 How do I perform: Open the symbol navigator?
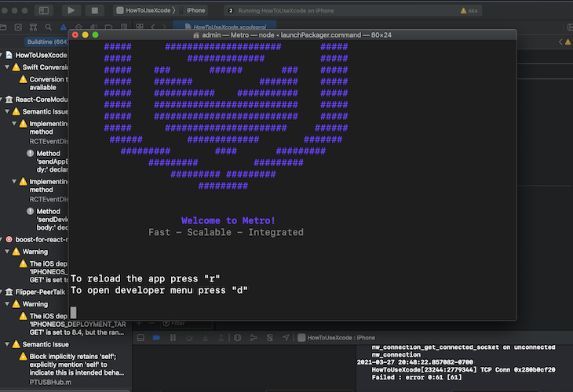(x=33, y=27)
